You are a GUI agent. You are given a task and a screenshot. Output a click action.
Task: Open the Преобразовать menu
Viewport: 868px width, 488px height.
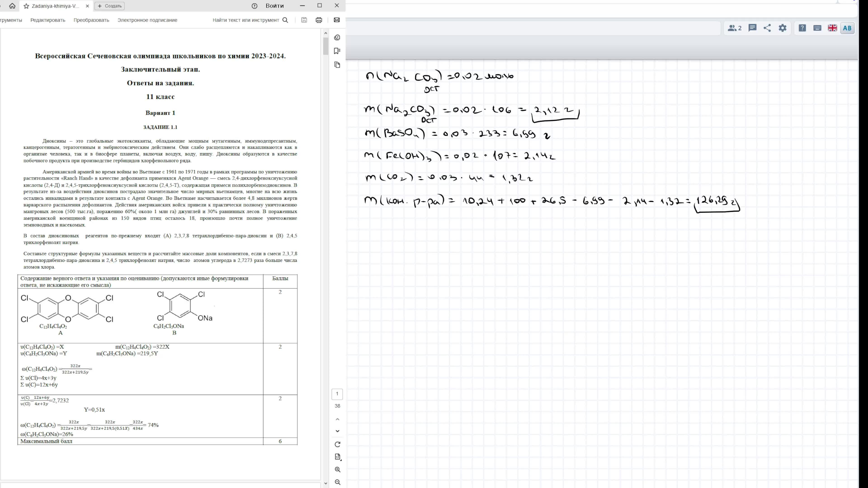pyautogui.click(x=91, y=20)
